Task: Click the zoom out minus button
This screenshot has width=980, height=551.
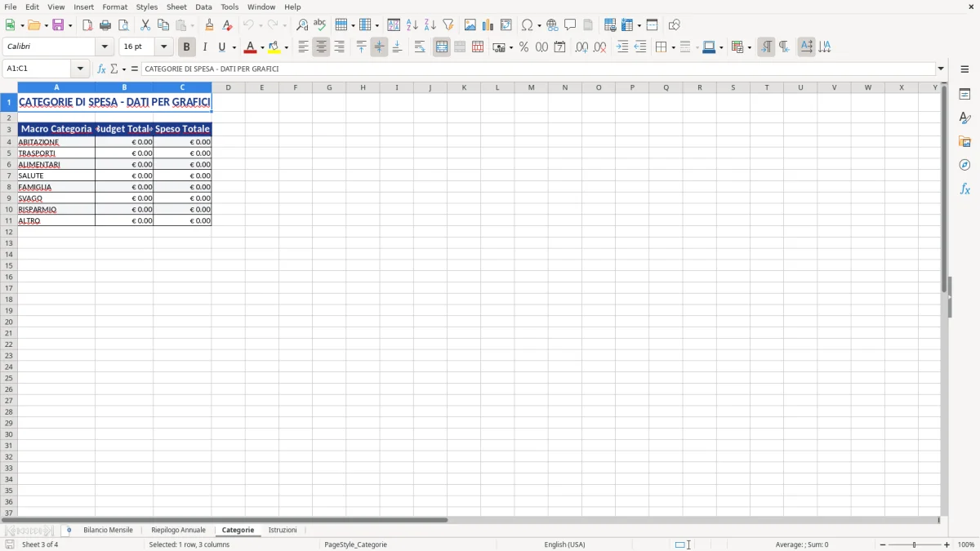Action: tap(883, 544)
